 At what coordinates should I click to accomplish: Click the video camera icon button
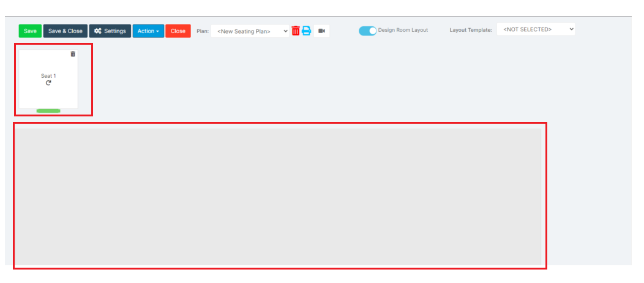(321, 31)
